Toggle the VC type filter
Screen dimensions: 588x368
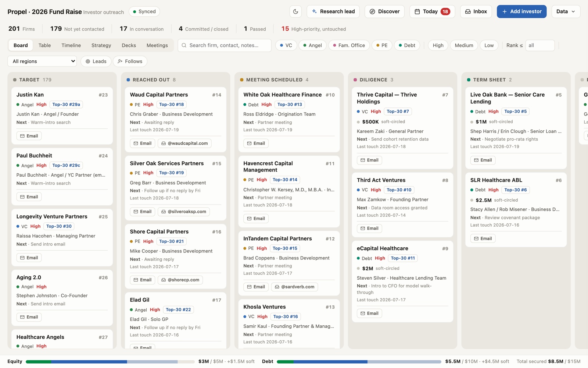286,45
